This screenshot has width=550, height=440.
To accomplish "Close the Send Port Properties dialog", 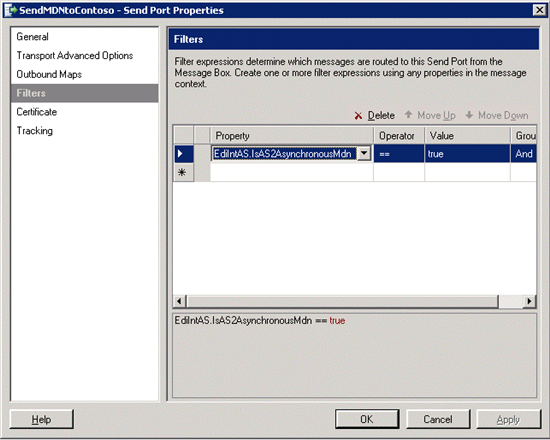I will pyautogui.click(x=539, y=10).
